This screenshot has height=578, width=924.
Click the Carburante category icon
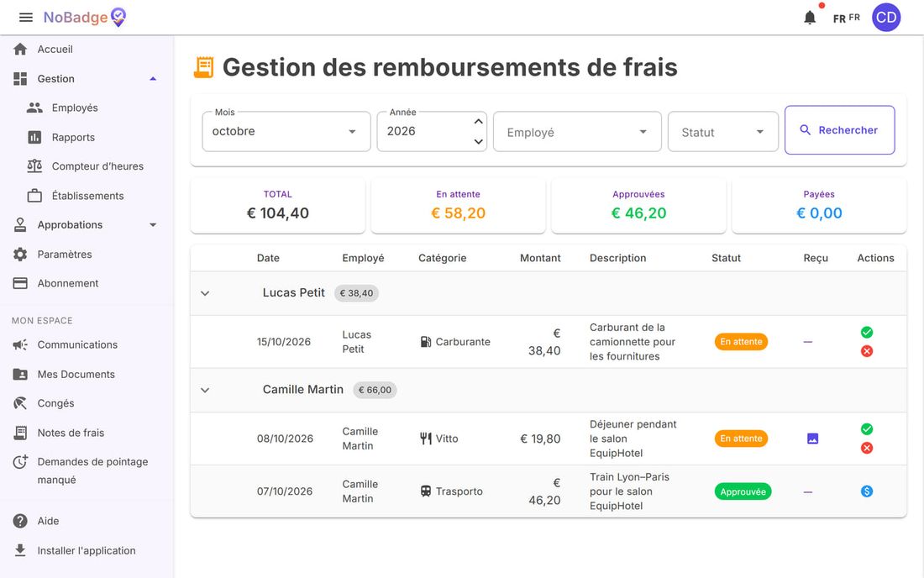[x=426, y=342]
